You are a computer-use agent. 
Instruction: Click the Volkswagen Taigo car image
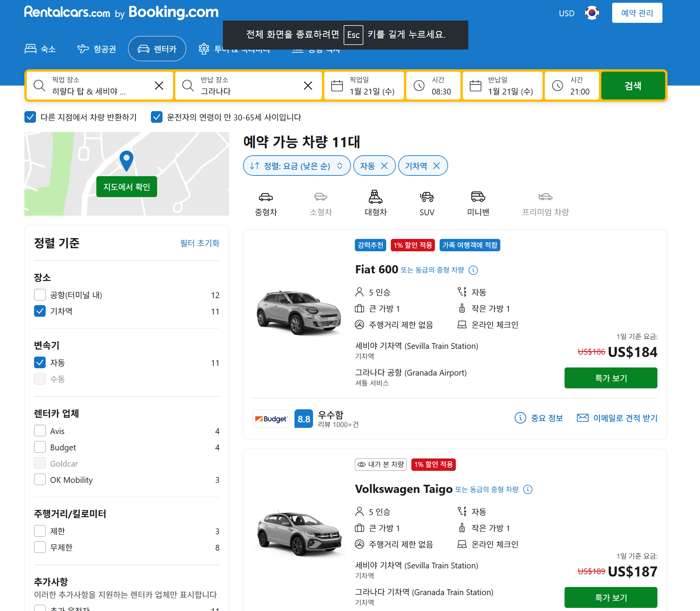pyautogui.click(x=299, y=534)
